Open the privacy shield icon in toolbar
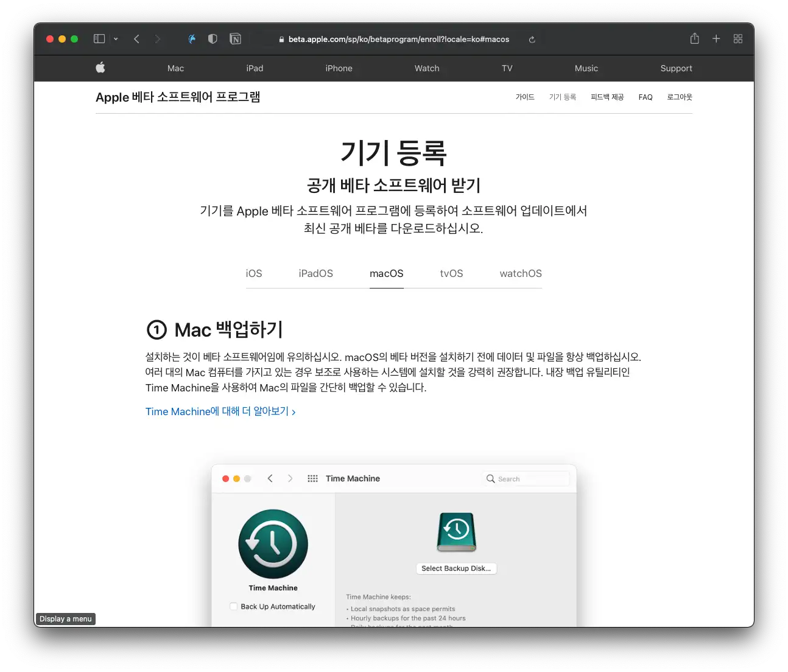Screen dimensions: 788x672 (213, 39)
